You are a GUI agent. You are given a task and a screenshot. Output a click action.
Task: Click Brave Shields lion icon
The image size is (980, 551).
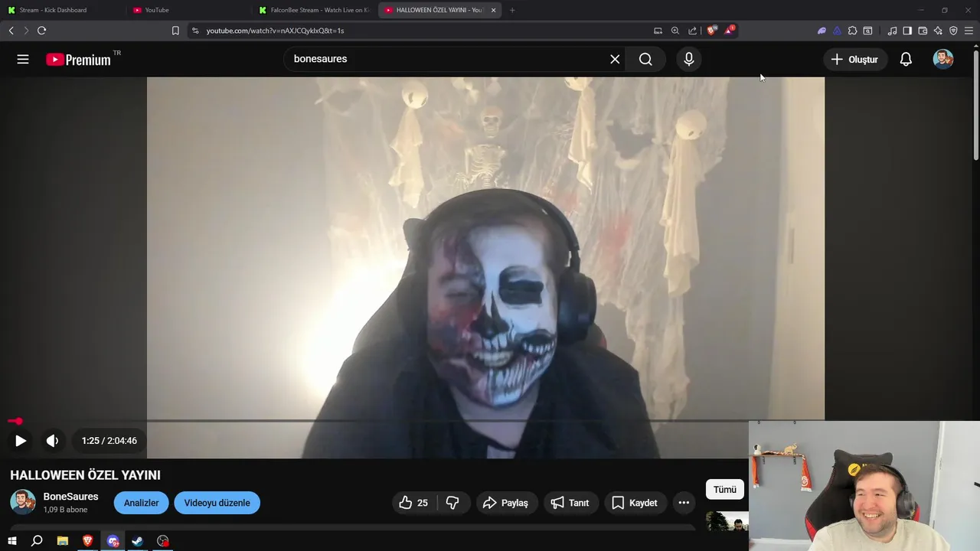pos(711,31)
